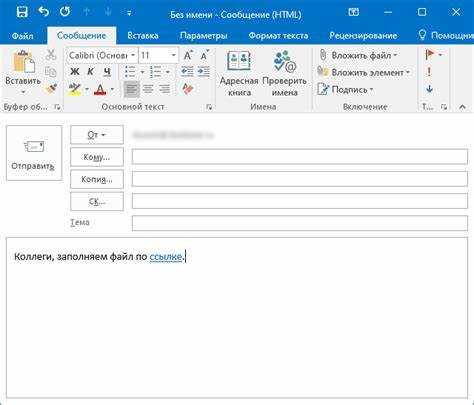Redo the last action in the quick access toolbar
This screenshot has width=474, height=405.
click(x=65, y=12)
